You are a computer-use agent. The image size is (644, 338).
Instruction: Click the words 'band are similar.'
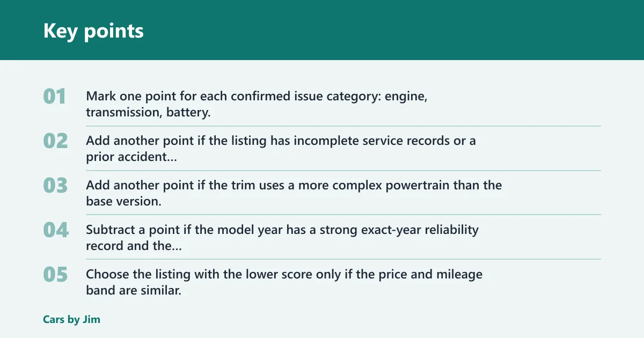pos(133,291)
